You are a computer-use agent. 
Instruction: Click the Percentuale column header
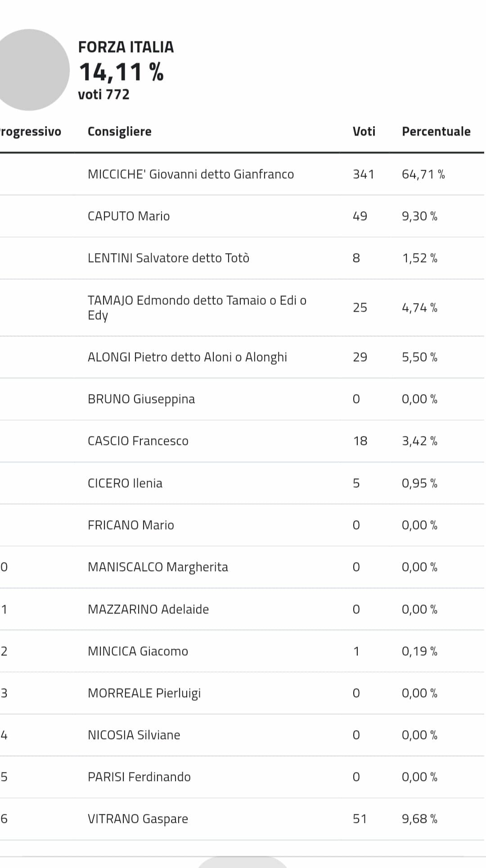coord(436,132)
